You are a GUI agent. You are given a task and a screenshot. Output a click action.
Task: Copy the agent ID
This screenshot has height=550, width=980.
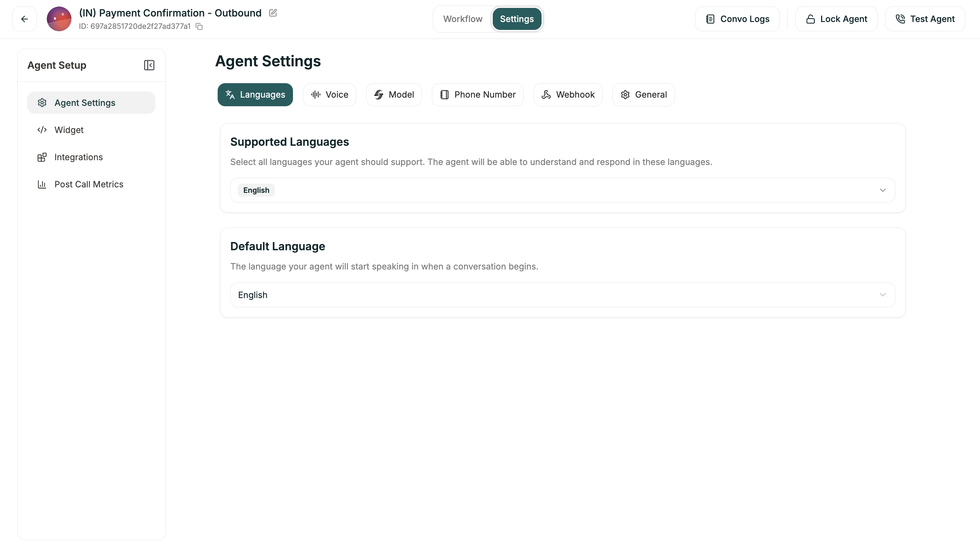pyautogui.click(x=199, y=26)
